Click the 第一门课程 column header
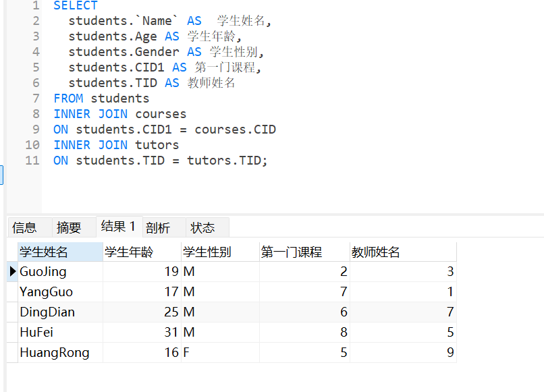 [x=304, y=252]
